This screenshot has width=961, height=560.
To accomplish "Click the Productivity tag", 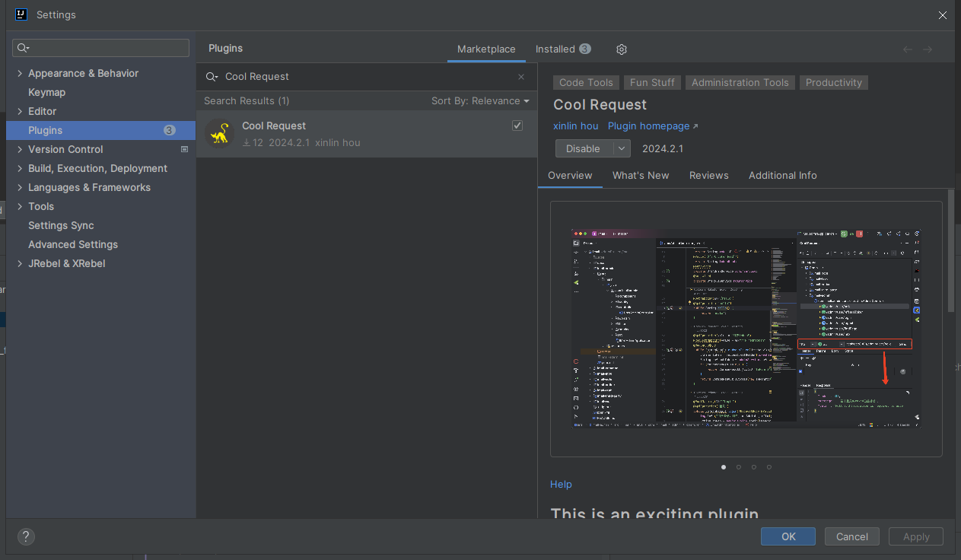I will [834, 82].
